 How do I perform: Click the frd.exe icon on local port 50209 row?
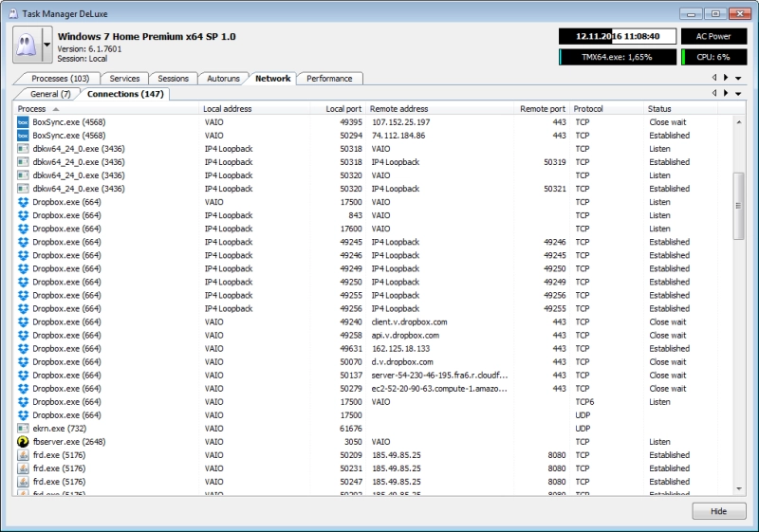(x=23, y=455)
